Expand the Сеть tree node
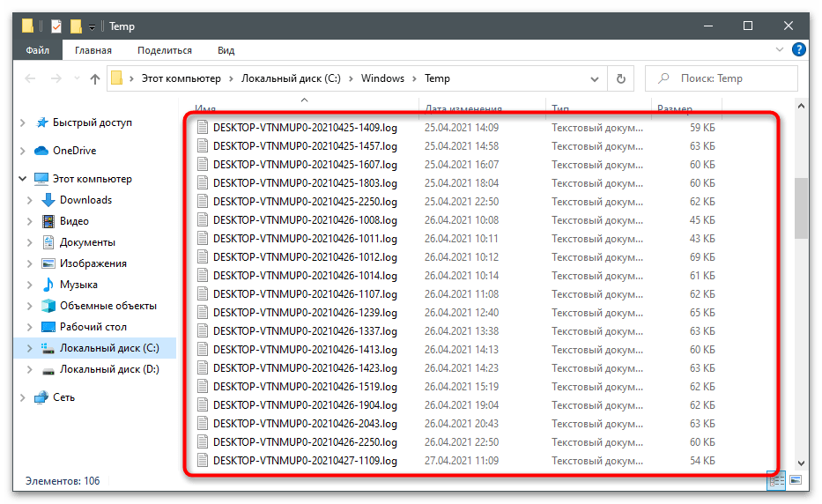This screenshot has width=822, height=504. click(23, 397)
